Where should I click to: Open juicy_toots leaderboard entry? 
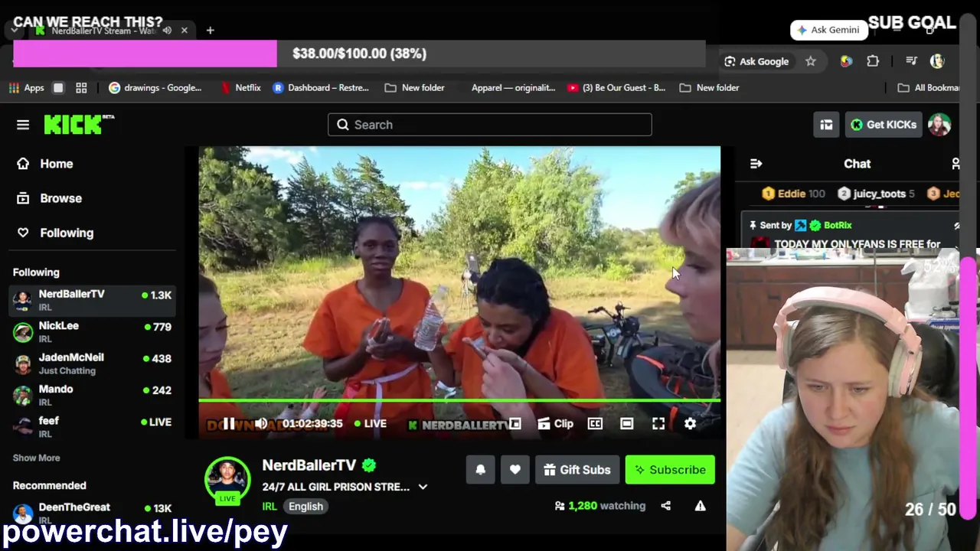(876, 194)
